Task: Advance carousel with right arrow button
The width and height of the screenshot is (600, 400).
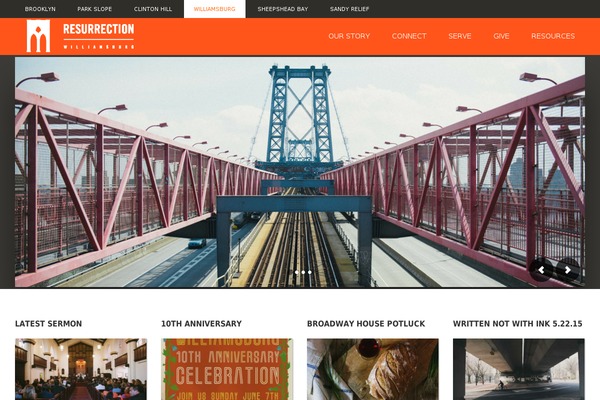Action: point(568,270)
